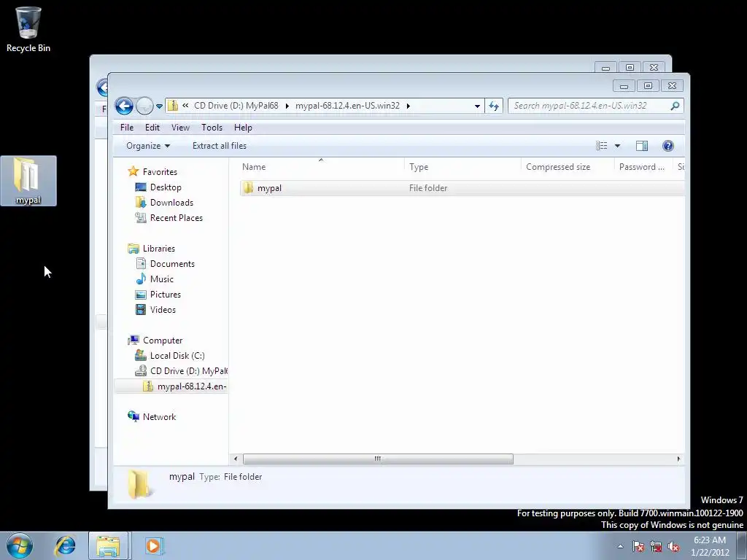This screenshot has width=747, height=560.
Task: Open address bar previous locations dropdown
Action: (x=477, y=106)
